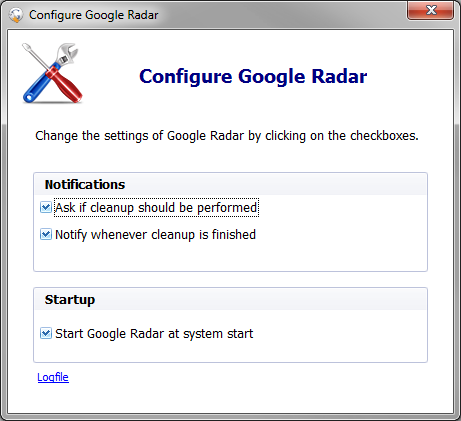Image resolution: width=461 pixels, height=421 pixels.
Task: Click the 'Change the settings' instruction text
Action: [x=227, y=136]
